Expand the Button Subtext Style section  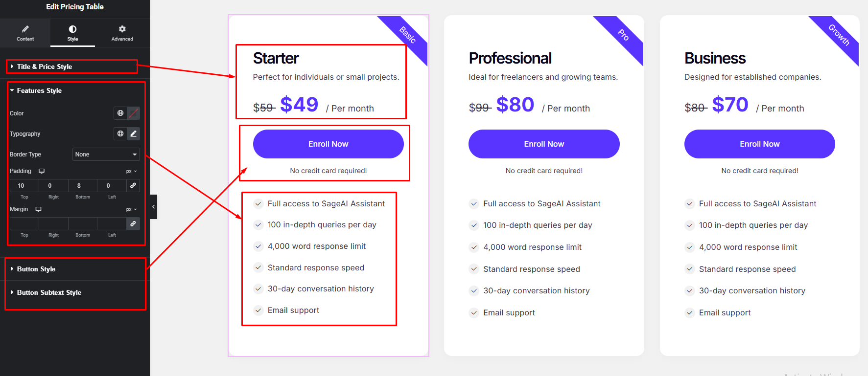pyautogui.click(x=49, y=292)
